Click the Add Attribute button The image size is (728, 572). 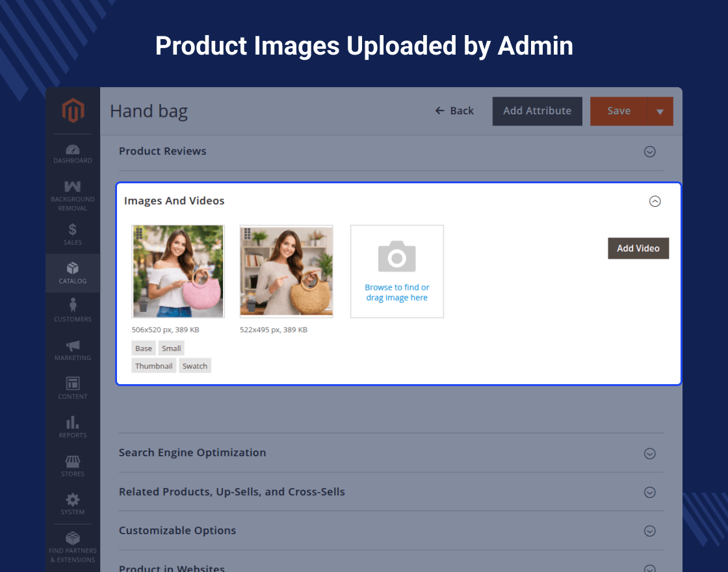click(537, 111)
